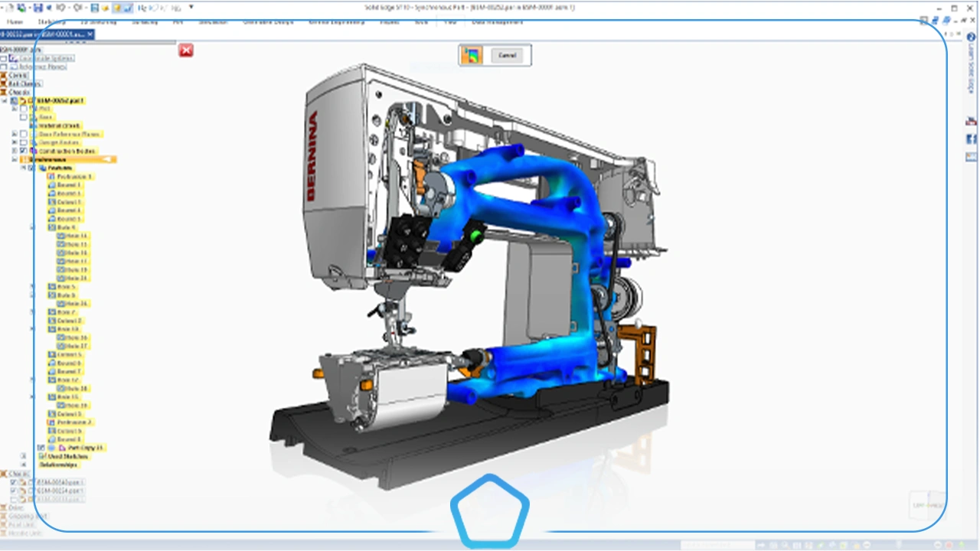Click the Part Copy feature icon in PathFinder
Screen dimensions: 980x551
(63, 448)
